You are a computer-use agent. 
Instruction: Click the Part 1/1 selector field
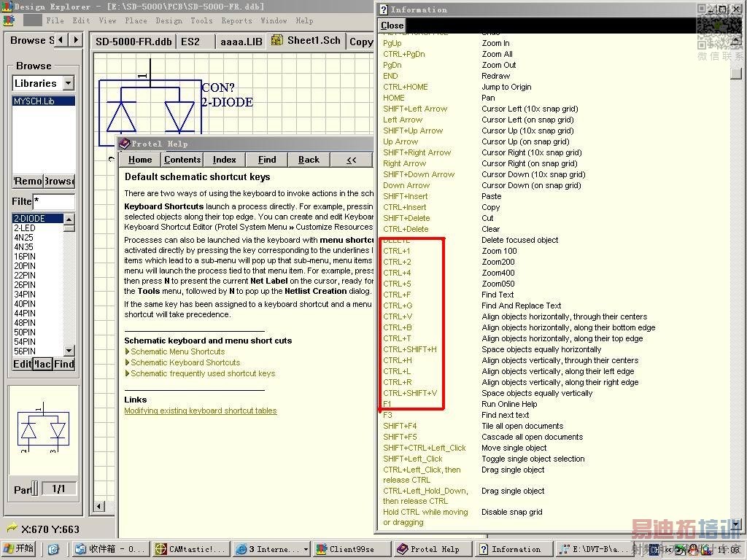coord(58,489)
